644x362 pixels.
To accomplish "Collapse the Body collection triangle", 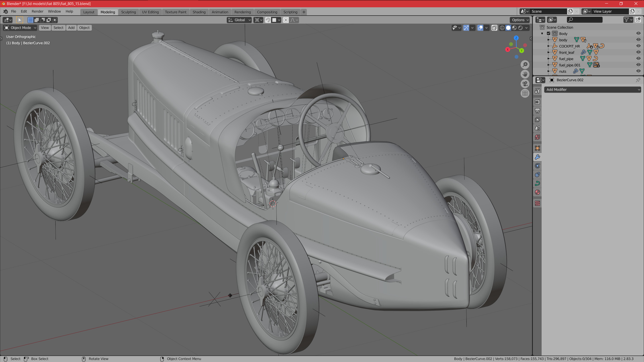I will [x=542, y=33].
